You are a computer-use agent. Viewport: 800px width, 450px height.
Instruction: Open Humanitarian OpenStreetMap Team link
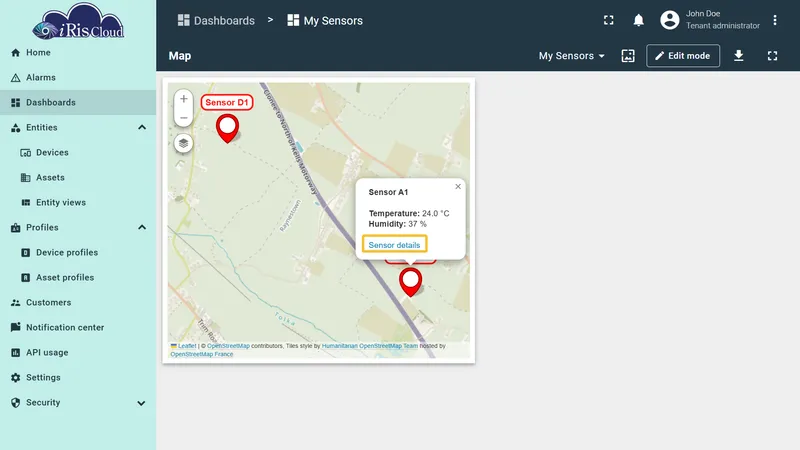pos(369,346)
